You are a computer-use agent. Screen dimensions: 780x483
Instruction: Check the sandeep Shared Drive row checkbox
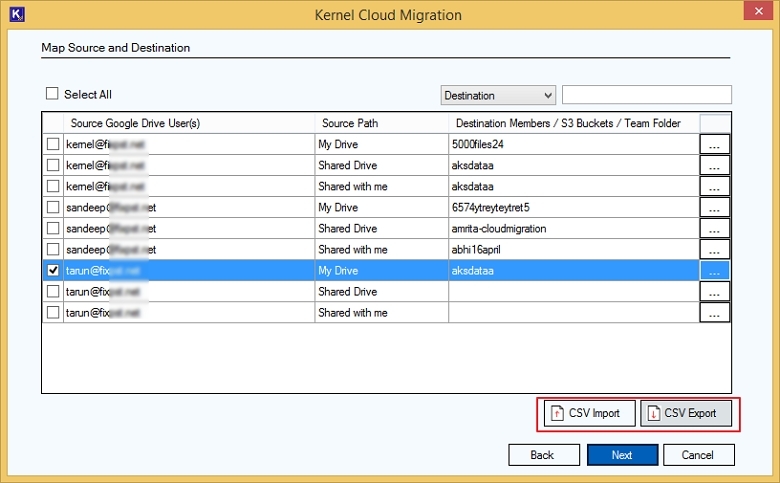[x=53, y=228]
